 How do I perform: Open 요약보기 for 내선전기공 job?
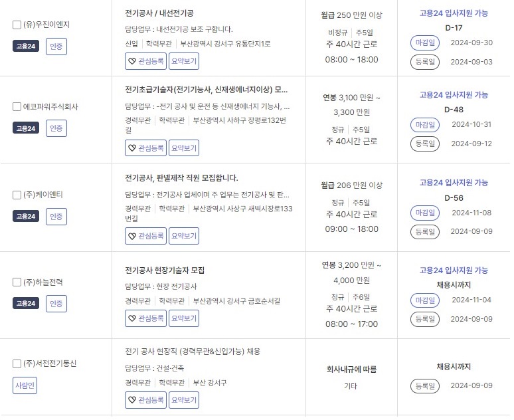coord(184,61)
